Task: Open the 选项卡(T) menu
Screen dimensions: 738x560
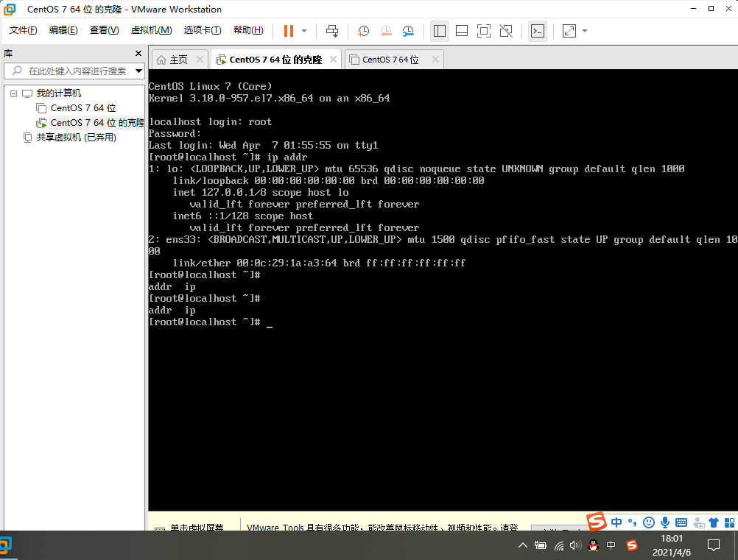Action: (203, 30)
